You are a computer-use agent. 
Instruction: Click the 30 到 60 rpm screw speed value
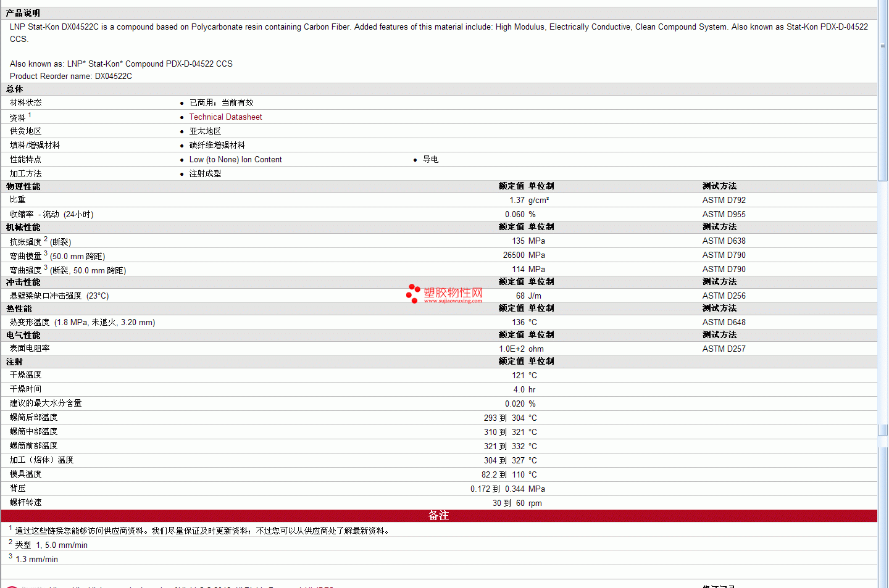(x=517, y=503)
